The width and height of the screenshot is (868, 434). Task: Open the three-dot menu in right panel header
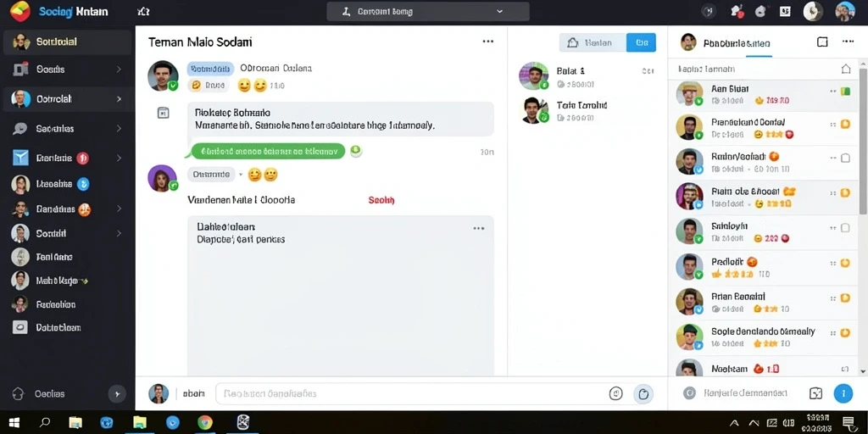coord(848,42)
